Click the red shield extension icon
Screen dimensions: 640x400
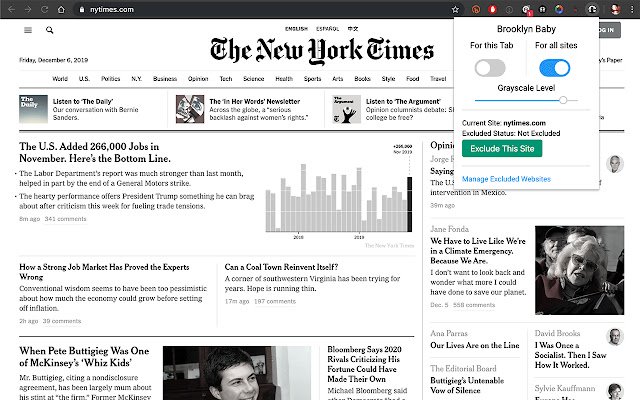coord(493,9)
